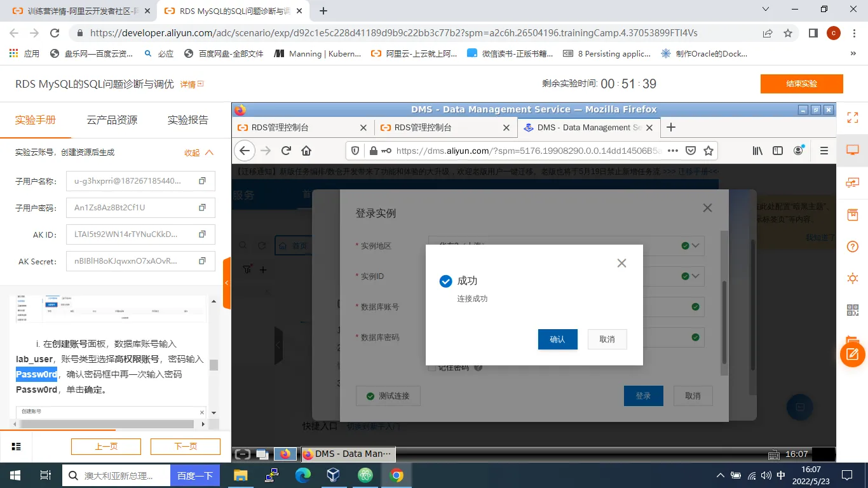Image resolution: width=868 pixels, height=488 pixels.
Task: Show hidden system tray icons chevron
Action: click(x=720, y=475)
